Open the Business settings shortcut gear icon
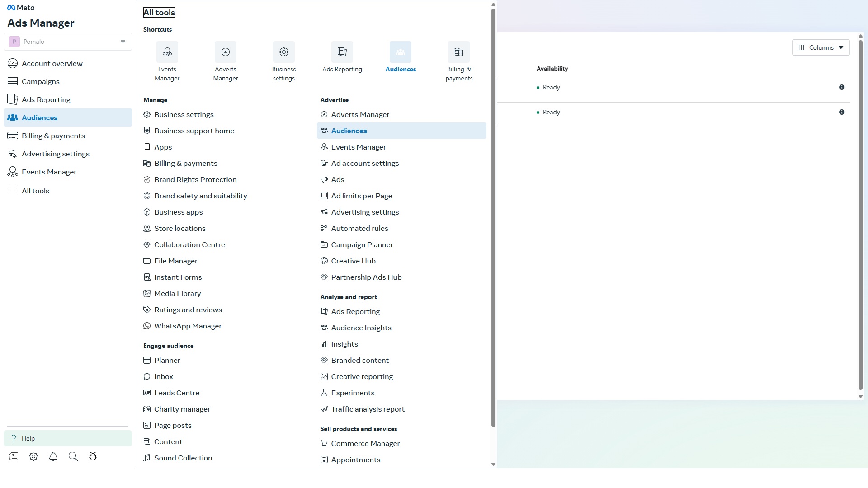Screen dimensions: 868x488 coord(284,52)
